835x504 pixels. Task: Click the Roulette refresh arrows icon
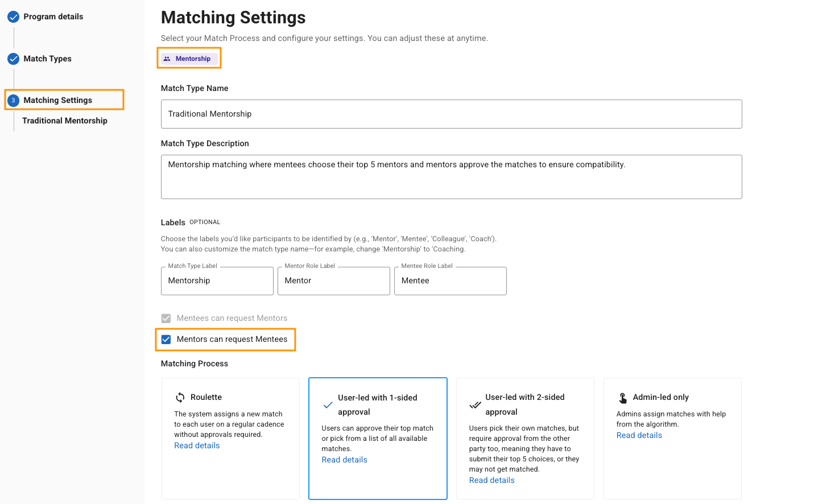click(x=180, y=397)
